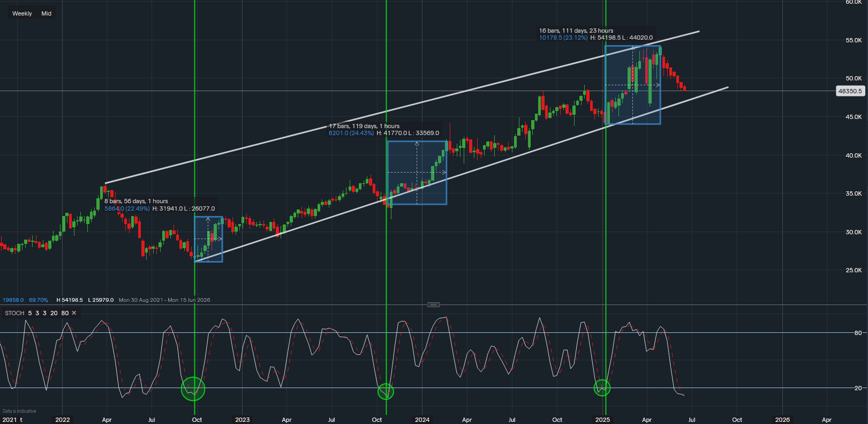The height and width of the screenshot is (424, 868).
Task: Click the 2024 label on time axis
Action: coord(422,420)
